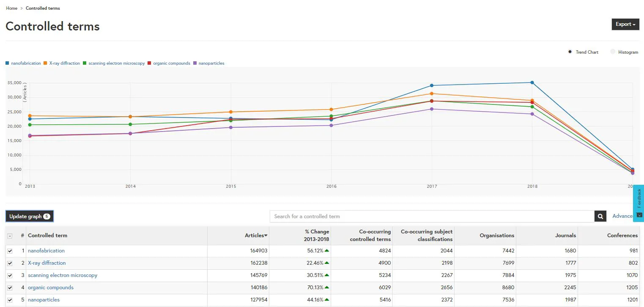The image size is (644, 307).
Task: Select the Histogram radio button
Action: 613,52
